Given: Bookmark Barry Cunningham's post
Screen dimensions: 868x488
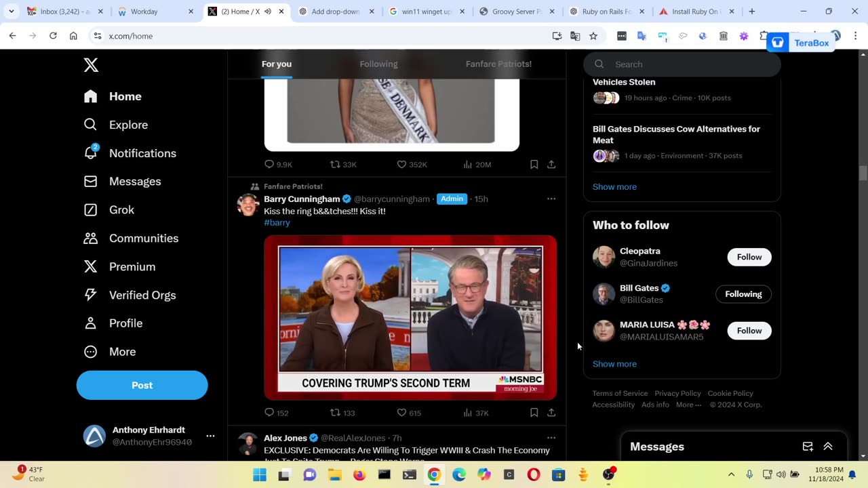Looking at the screenshot, I should [534, 413].
